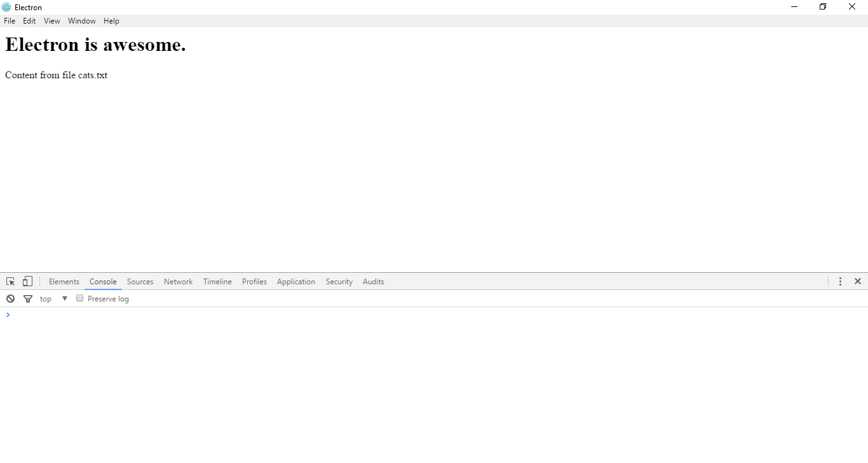Toggle the device toolbar icon
The width and height of the screenshot is (868, 463).
click(27, 281)
